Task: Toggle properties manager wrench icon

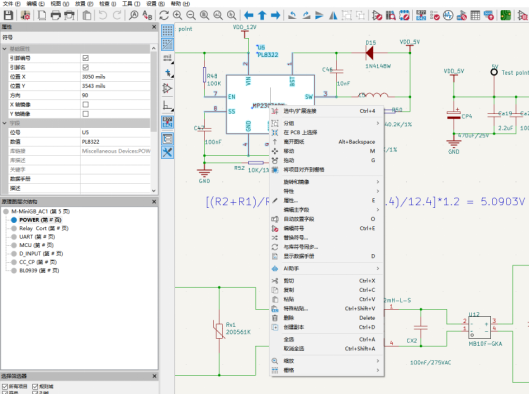Action: [x=167, y=152]
